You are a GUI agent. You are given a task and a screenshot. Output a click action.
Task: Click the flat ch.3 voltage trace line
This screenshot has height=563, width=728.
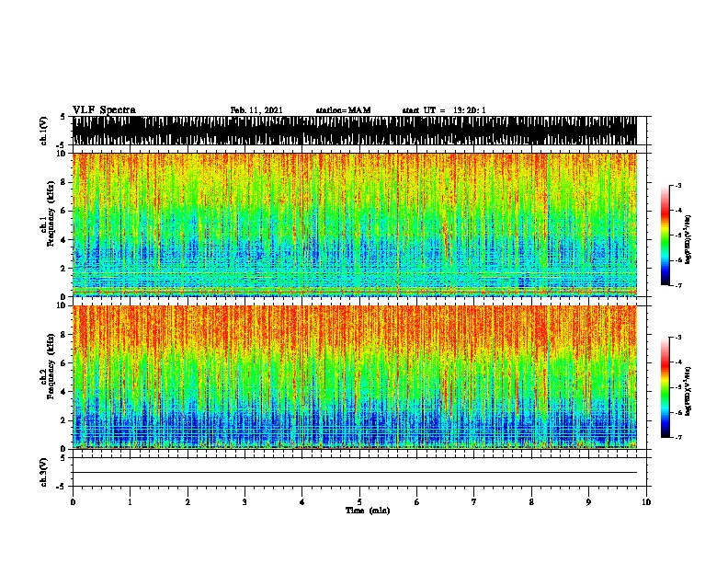click(x=355, y=473)
